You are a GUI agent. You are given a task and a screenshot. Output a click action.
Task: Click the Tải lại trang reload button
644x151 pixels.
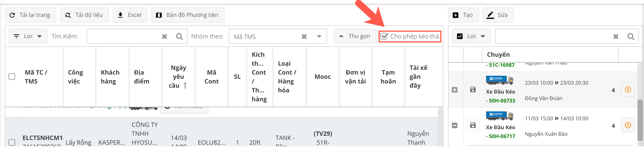[30, 15]
